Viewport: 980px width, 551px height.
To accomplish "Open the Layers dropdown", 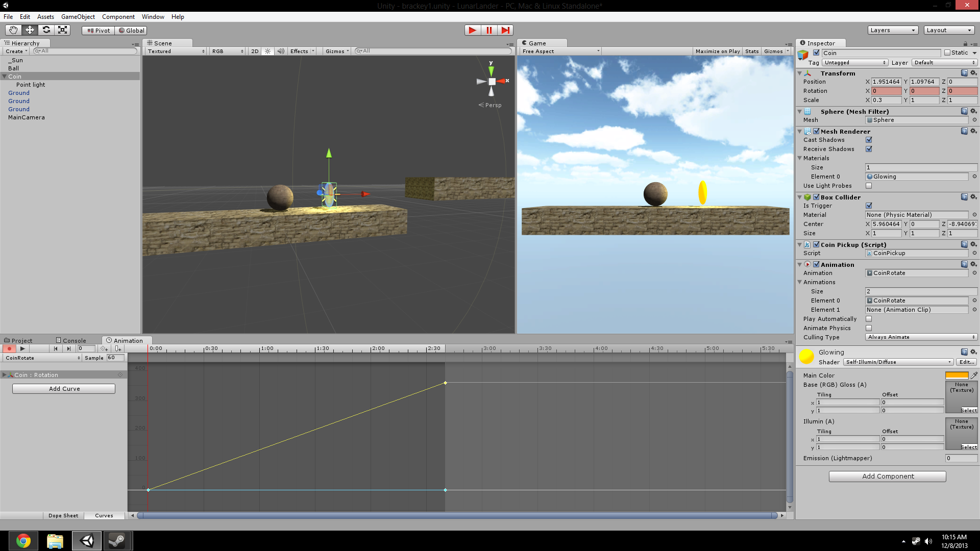I will coord(893,30).
